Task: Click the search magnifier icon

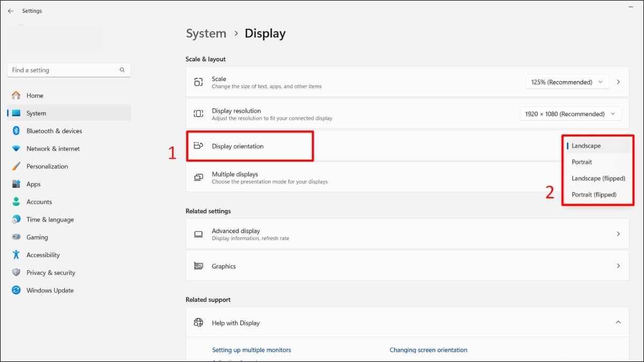Action: (122, 70)
